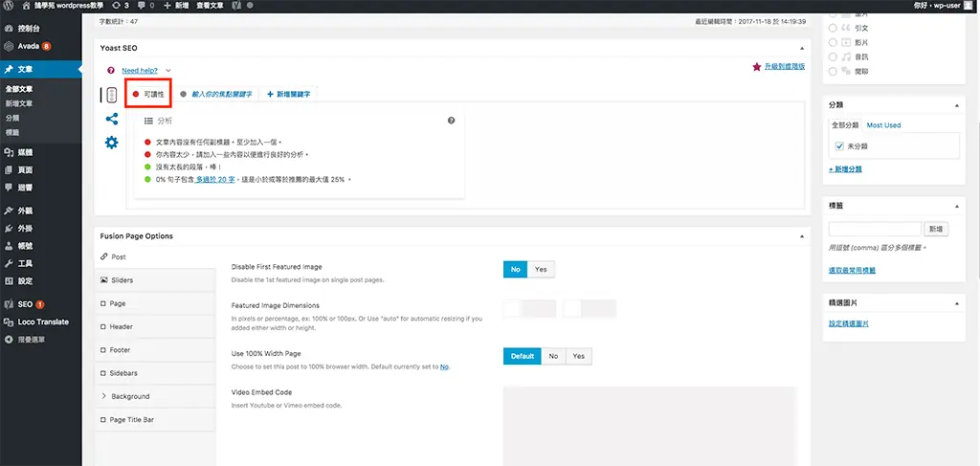Expand the Background options section
980x466 pixels.
pyautogui.click(x=155, y=397)
